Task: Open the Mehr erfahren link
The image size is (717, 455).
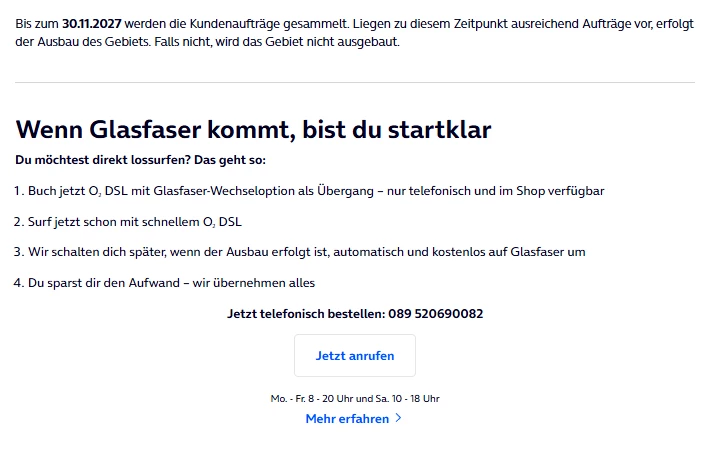Action: [347, 419]
